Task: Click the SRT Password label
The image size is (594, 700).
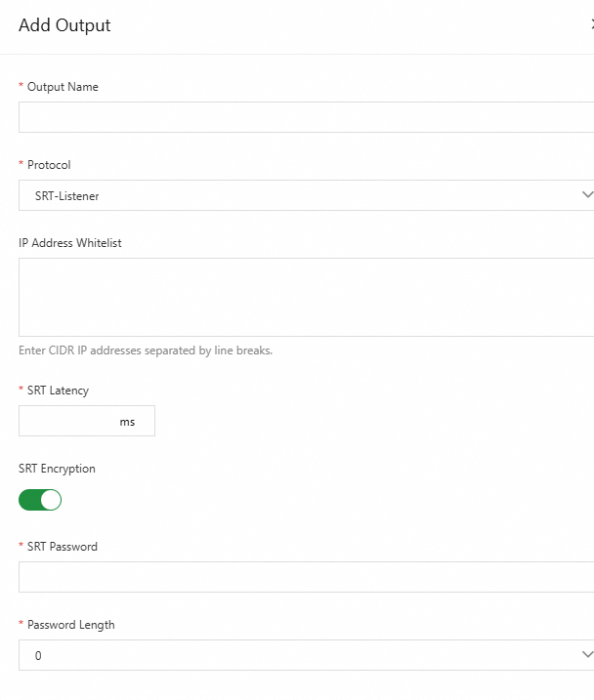Action: point(63,547)
